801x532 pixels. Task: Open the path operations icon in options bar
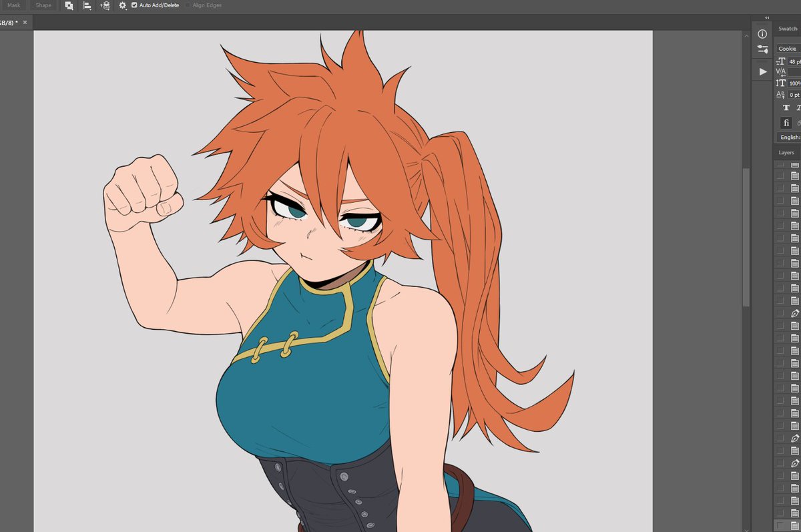69,5
